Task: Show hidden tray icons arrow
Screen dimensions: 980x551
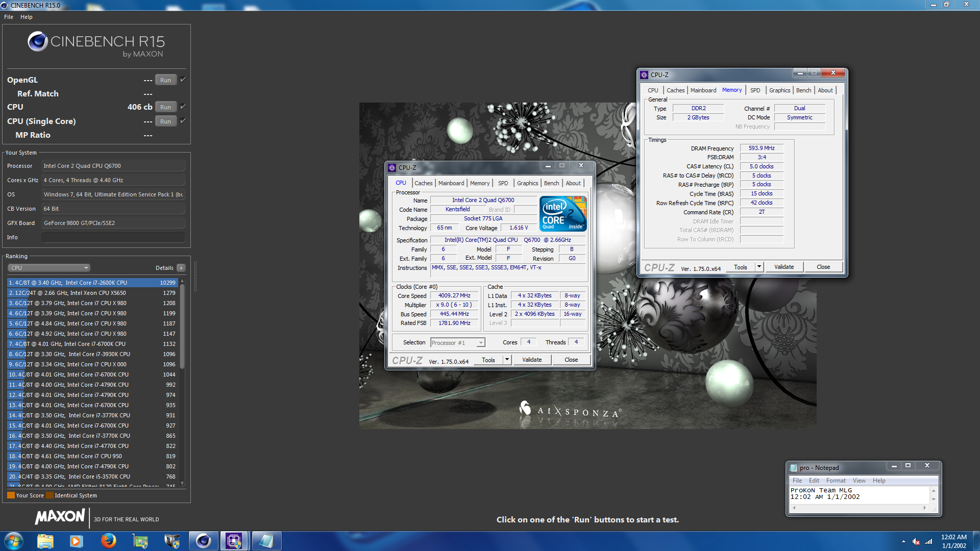Action: click(903, 541)
